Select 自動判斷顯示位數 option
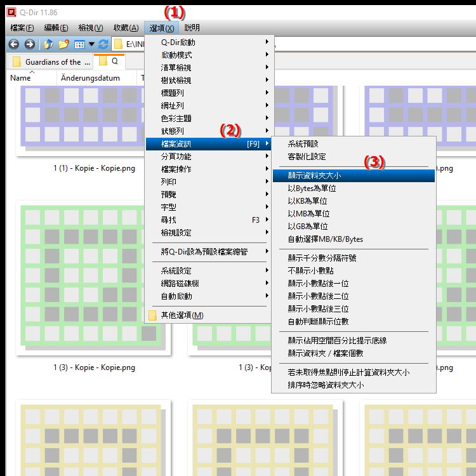 coord(354,322)
